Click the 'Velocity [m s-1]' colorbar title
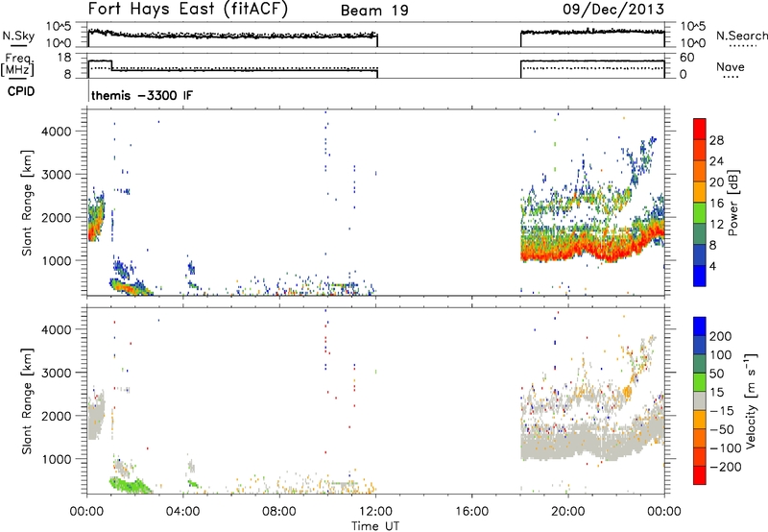 tap(751, 400)
